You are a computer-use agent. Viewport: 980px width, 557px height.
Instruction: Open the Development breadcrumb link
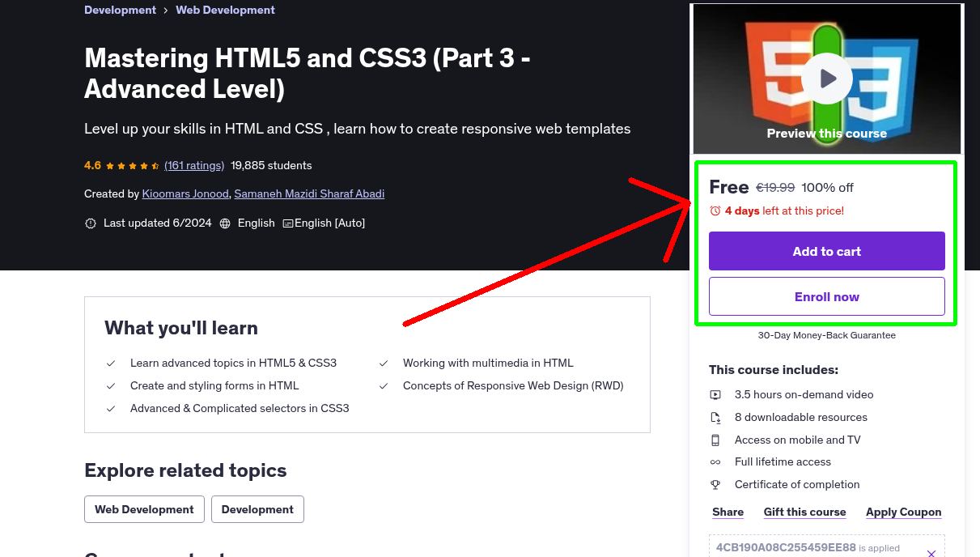point(120,11)
